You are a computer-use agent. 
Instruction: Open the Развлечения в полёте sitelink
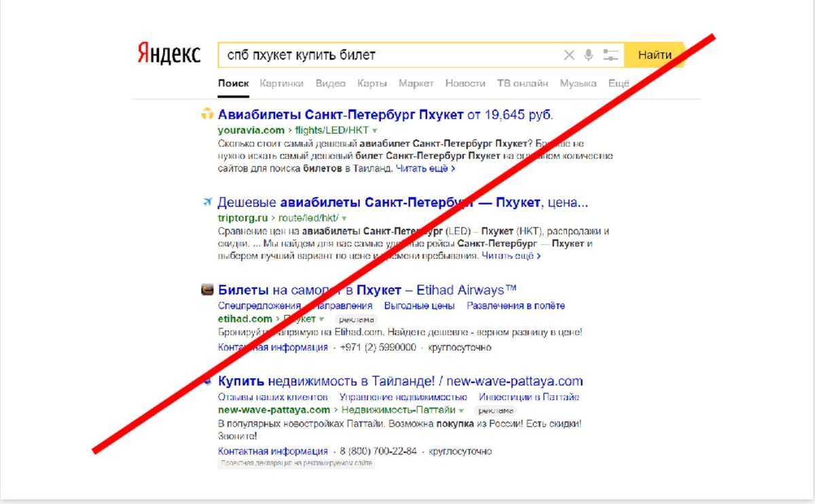tap(515, 306)
